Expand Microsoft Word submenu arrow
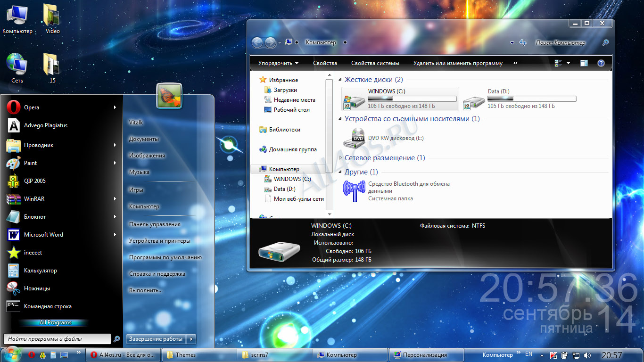Screen dimensions: 644x362 pos(115,235)
